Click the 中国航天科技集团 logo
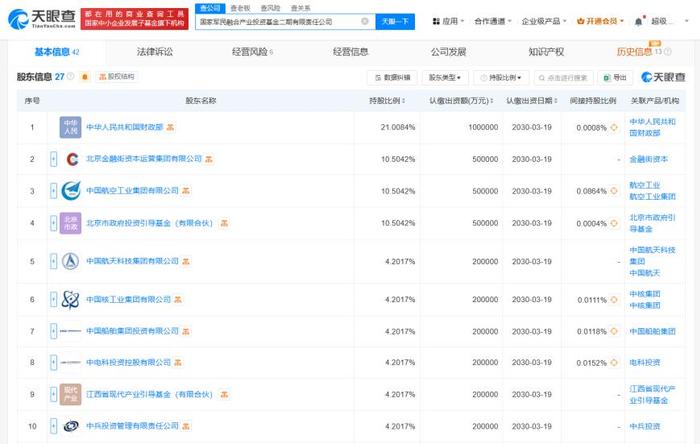Viewport: 700px width, 444px height. coord(71,261)
